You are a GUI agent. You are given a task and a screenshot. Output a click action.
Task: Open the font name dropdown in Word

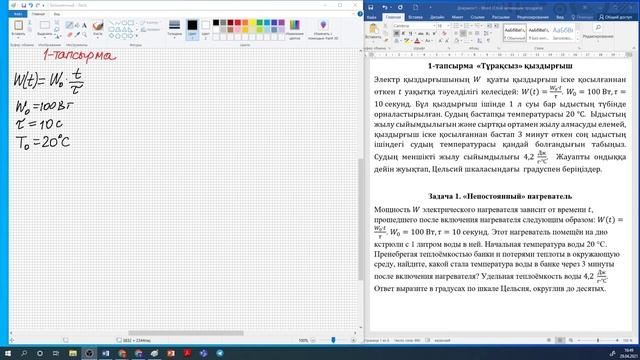434,26
